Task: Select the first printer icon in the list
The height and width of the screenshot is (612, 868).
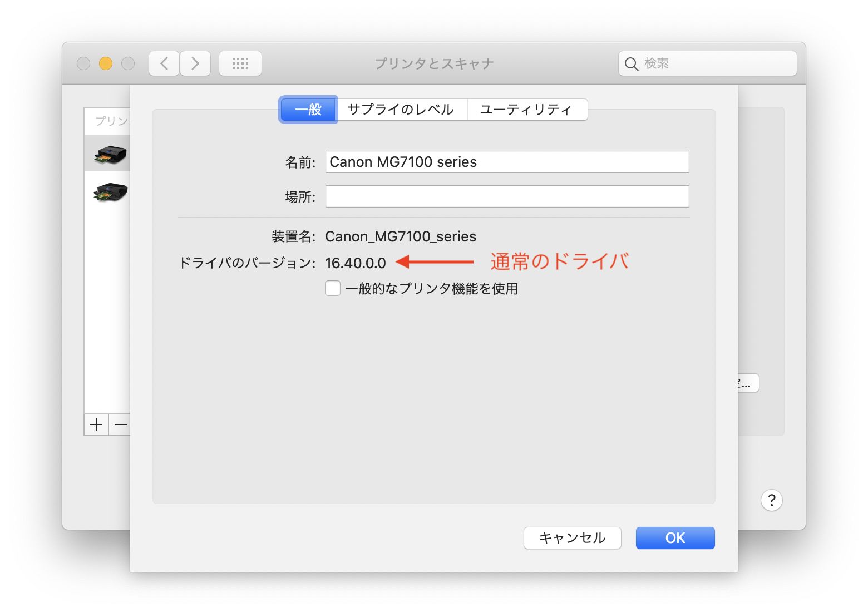Action: [x=111, y=154]
